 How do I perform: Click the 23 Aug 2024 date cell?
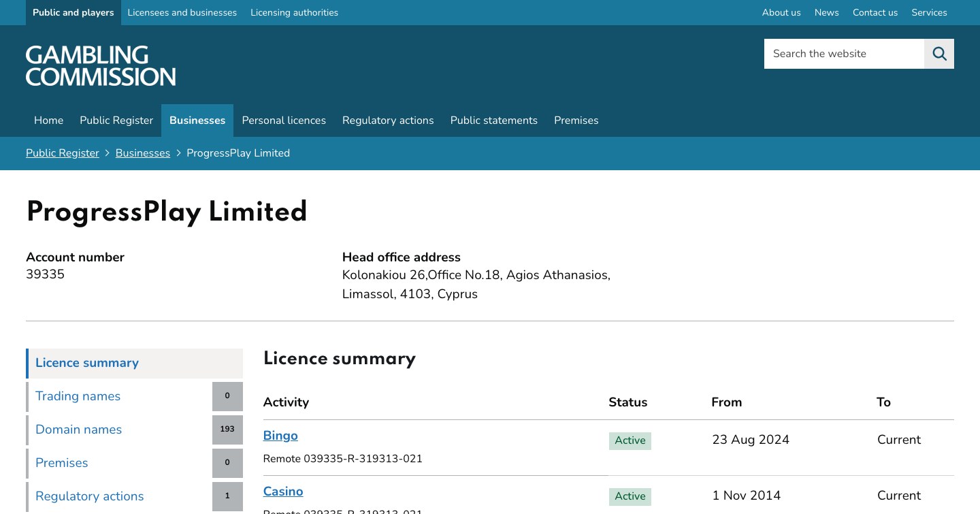click(751, 440)
